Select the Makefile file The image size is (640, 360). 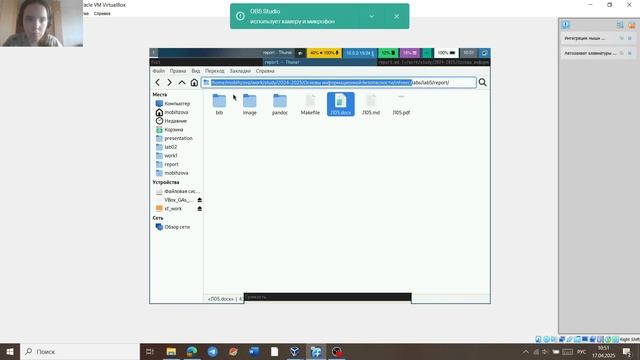(x=310, y=104)
